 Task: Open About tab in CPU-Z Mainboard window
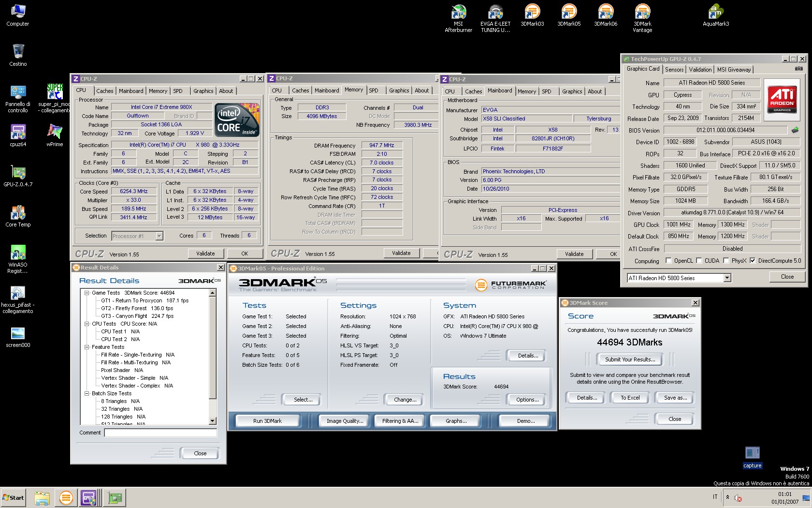[x=595, y=91]
